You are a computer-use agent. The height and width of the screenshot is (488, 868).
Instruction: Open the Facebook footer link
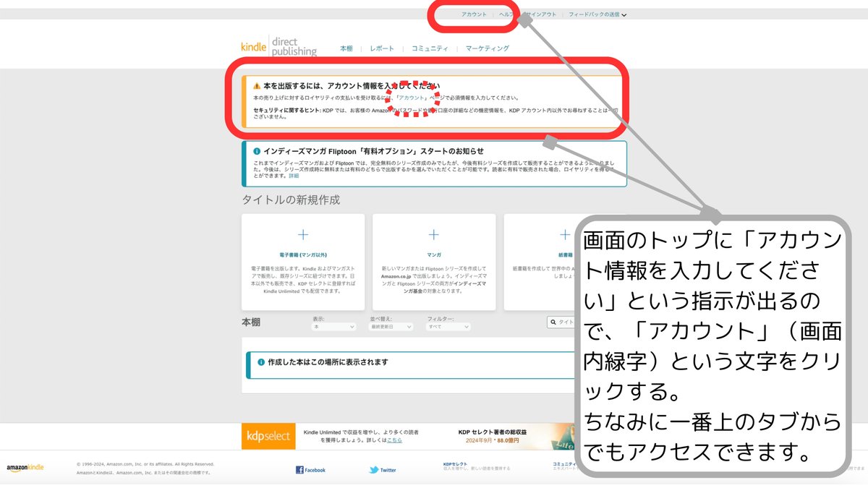click(310, 470)
